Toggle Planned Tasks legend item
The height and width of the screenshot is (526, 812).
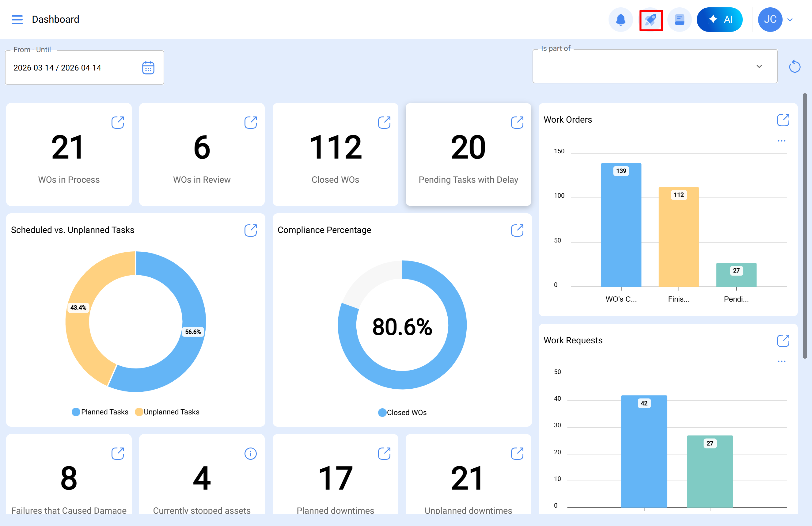[100, 412]
